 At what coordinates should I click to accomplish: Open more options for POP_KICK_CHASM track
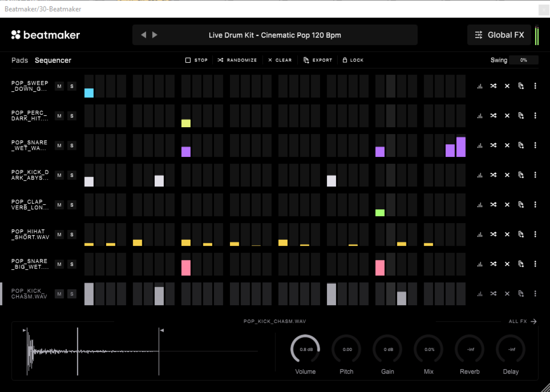click(x=535, y=294)
